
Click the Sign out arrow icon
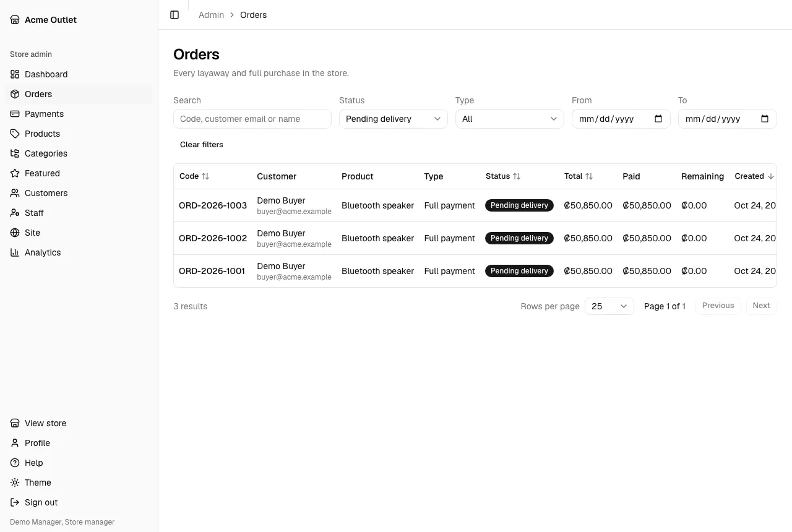pyautogui.click(x=15, y=502)
